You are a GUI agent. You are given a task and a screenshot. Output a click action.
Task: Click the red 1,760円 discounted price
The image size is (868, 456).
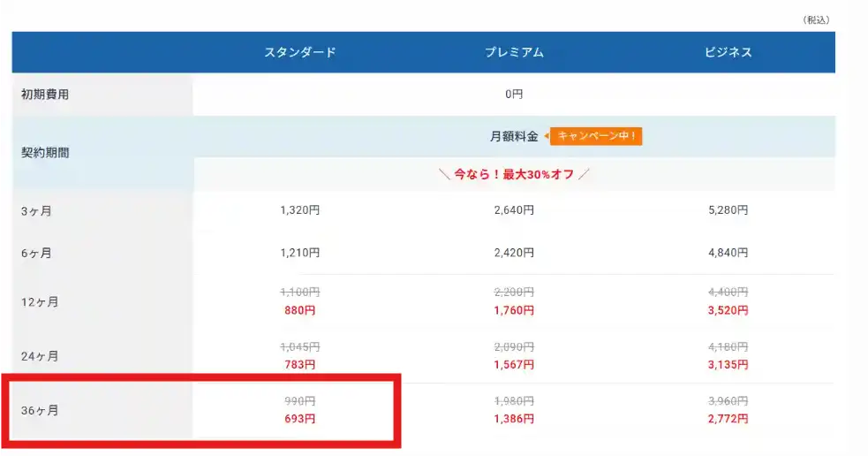[x=514, y=310]
